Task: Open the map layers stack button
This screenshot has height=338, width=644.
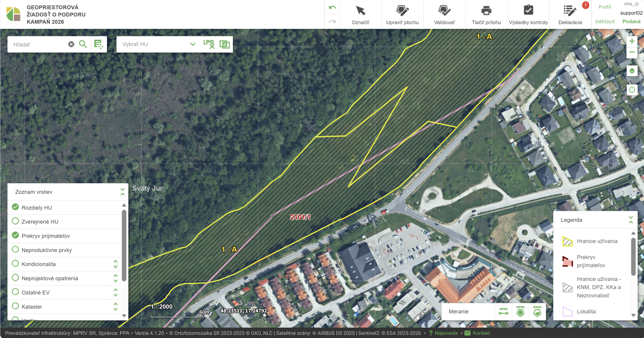Action: tap(632, 71)
